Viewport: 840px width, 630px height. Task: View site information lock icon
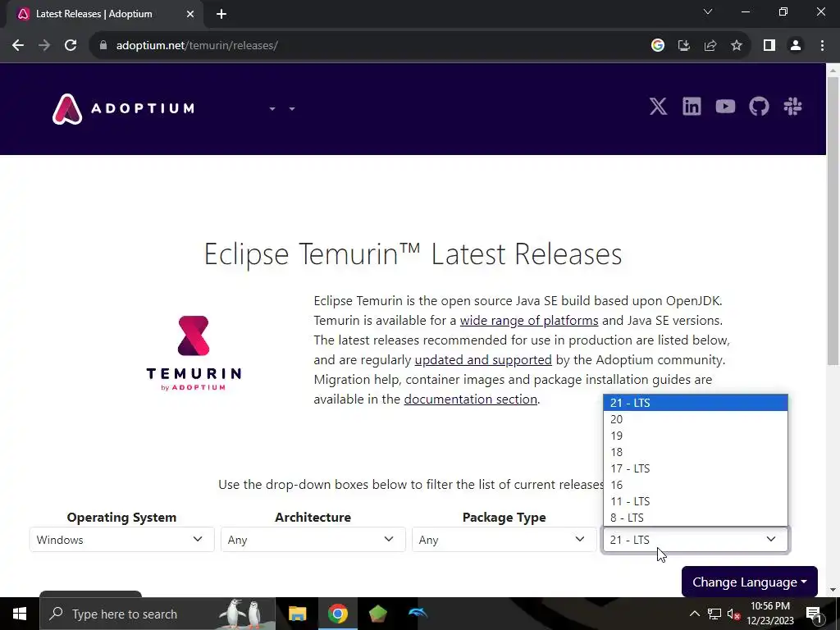[103, 46]
